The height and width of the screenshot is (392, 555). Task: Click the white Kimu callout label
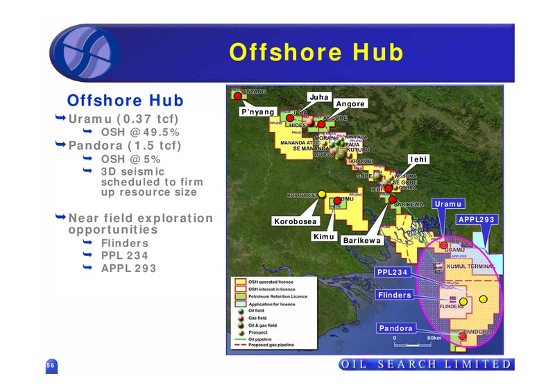click(323, 237)
